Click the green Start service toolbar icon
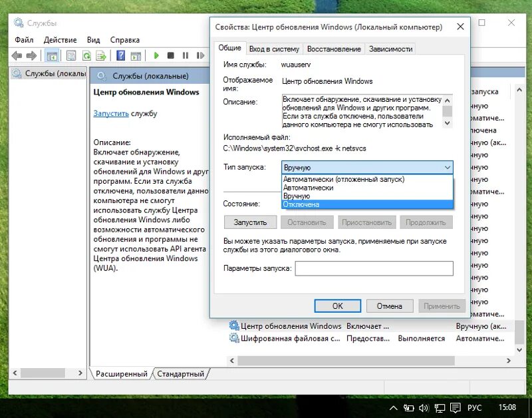This screenshot has width=532, height=418. pyautogui.click(x=156, y=55)
